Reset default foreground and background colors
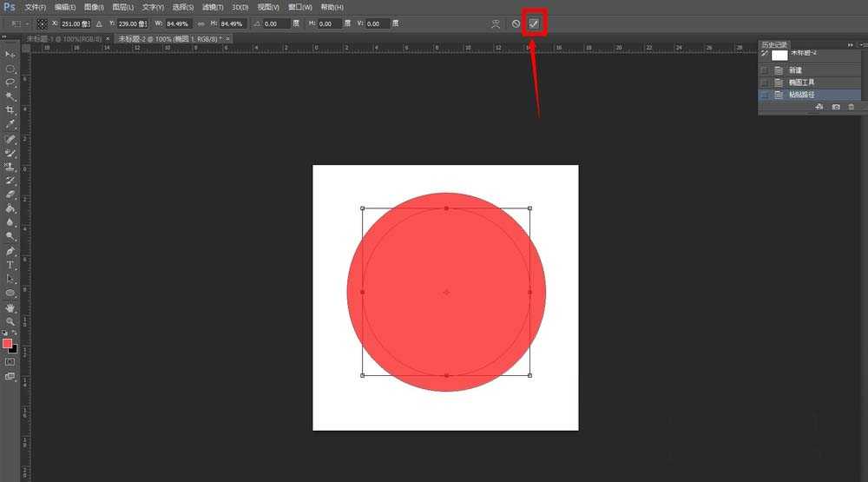Screen dimensions: 868x482 pos(5,333)
